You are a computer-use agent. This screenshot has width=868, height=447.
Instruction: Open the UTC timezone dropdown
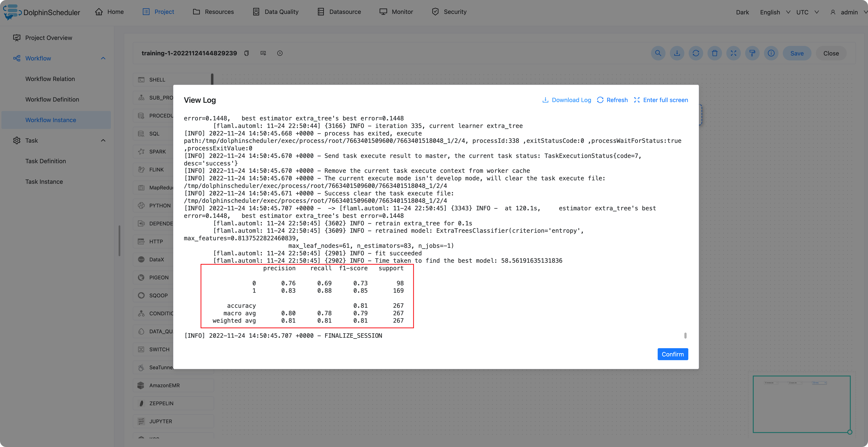(807, 12)
